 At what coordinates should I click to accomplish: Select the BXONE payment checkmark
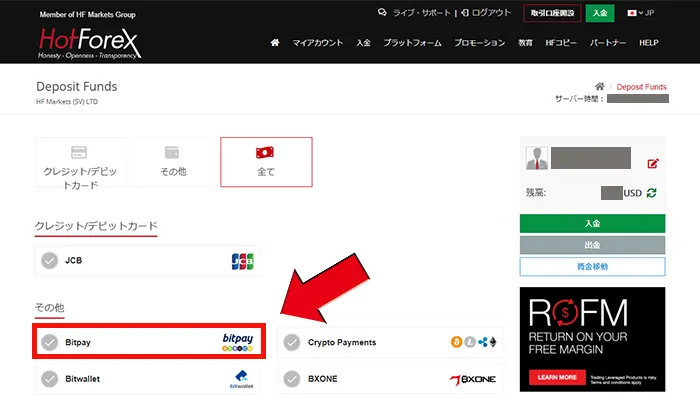pyautogui.click(x=292, y=379)
